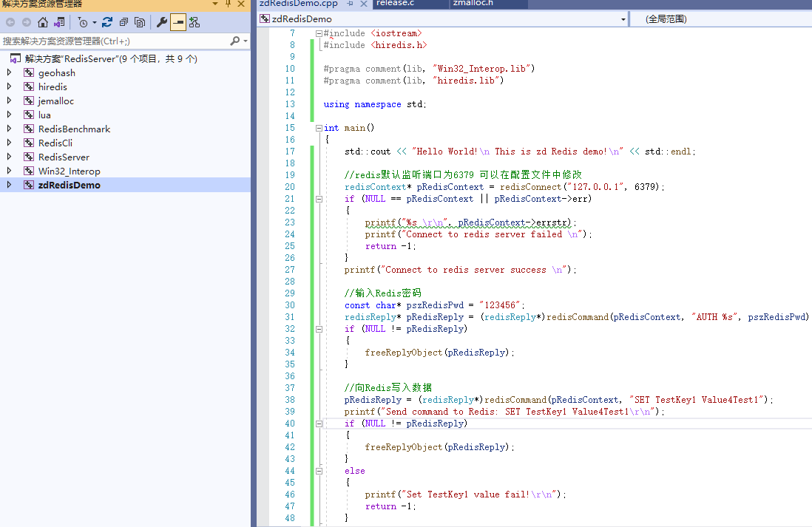Expand the RedisServer project node
812x527 pixels.
pyautogui.click(x=9, y=157)
